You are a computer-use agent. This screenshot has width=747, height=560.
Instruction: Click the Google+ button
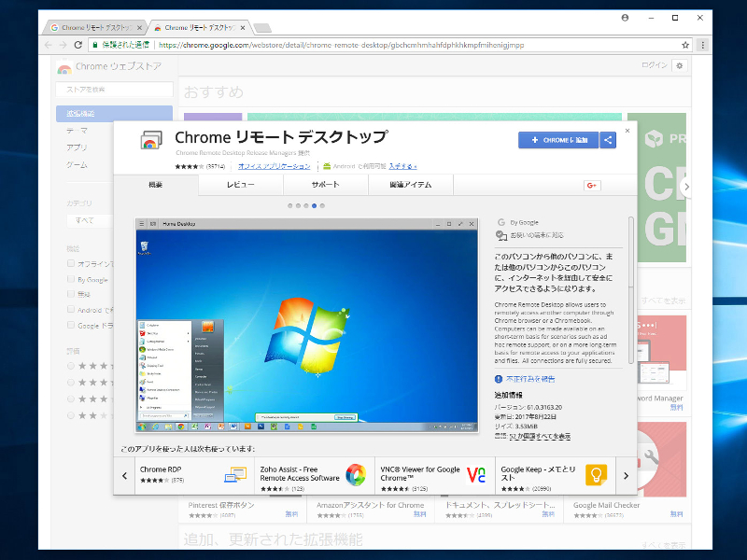[x=592, y=185]
